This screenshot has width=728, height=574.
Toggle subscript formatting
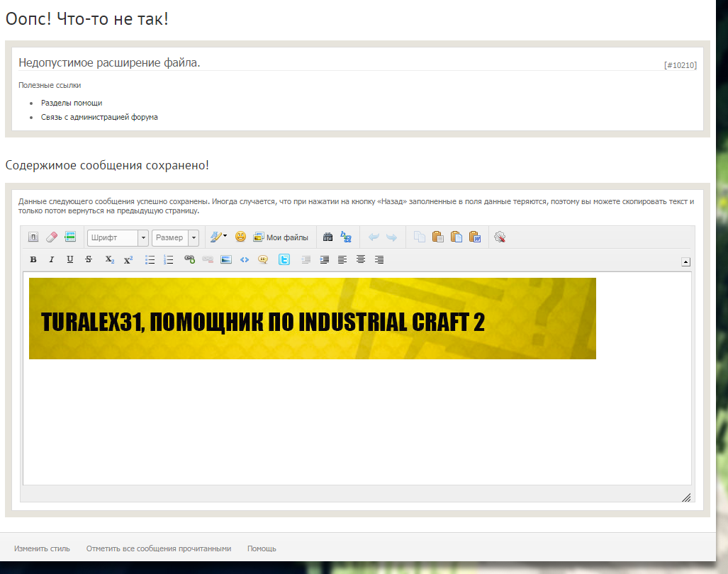click(x=110, y=259)
